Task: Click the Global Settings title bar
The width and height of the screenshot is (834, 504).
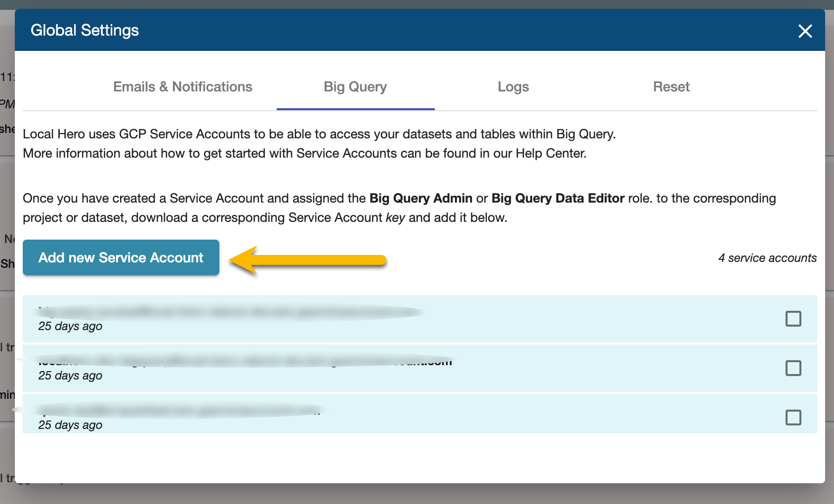Action: pyautogui.click(x=85, y=30)
